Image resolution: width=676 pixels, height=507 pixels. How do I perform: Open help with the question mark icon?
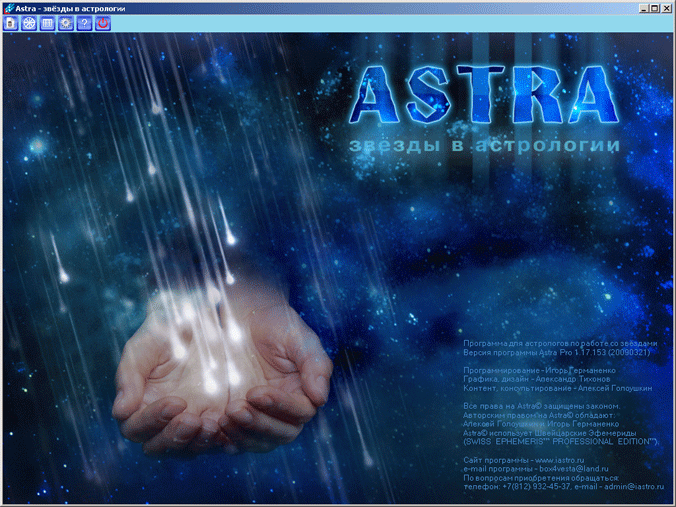(84, 23)
